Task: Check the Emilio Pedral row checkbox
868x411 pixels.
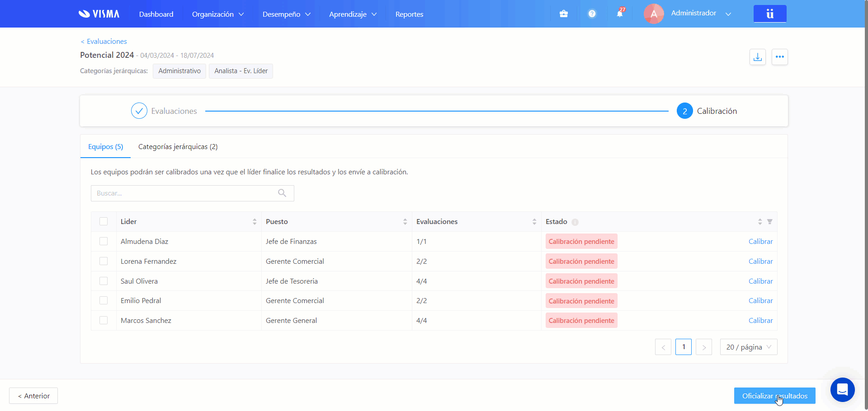Action: coord(104,300)
